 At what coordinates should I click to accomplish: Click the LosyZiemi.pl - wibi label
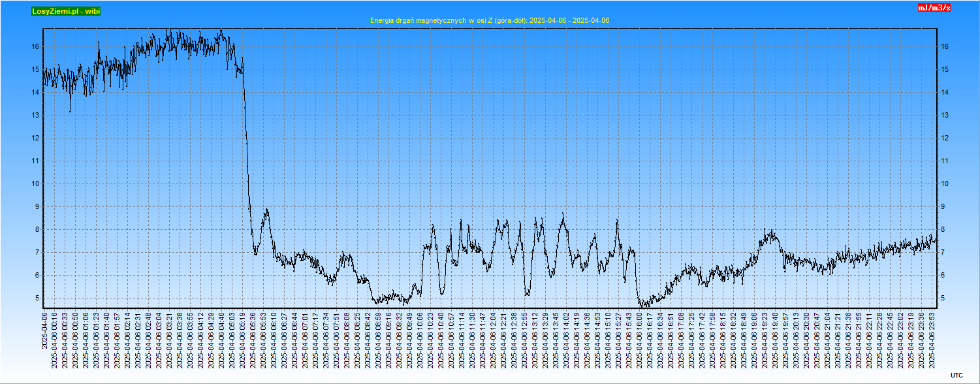tap(65, 11)
